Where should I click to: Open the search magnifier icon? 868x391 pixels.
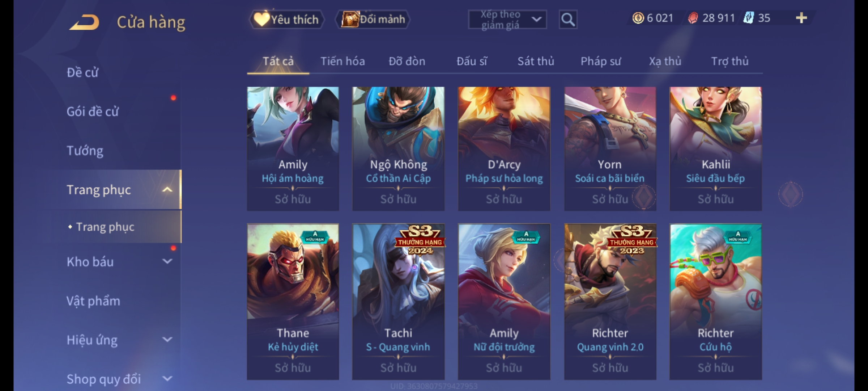(x=568, y=20)
